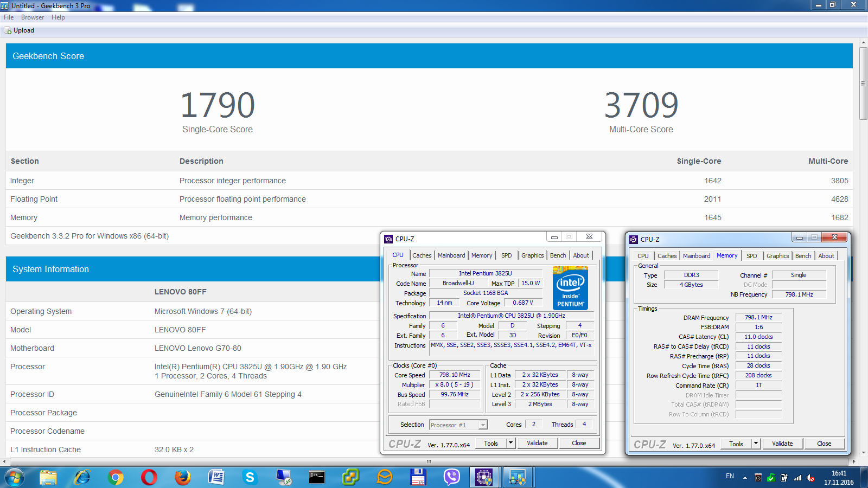Viewport: 868px width, 488px height.
Task: Click the scroll-down arrow of vertical scrollbar
Action: [x=863, y=452]
